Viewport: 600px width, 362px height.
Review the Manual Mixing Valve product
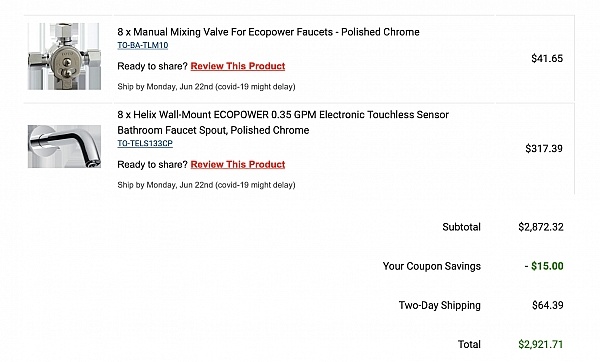(x=238, y=66)
